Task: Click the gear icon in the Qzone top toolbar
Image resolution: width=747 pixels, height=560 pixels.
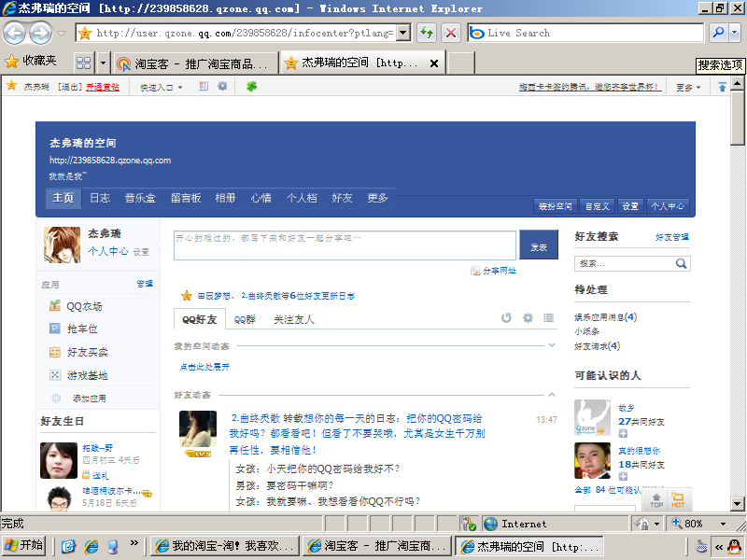Action: click(x=222, y=86)
